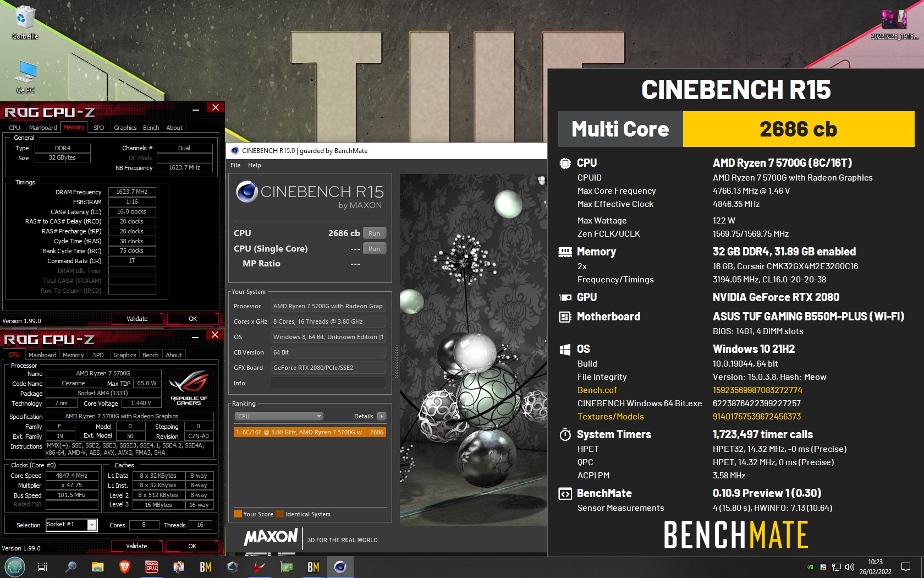Viewport: 924px width, 578px height.
Task: Switch to Graphics tab in bottom CPU-Z window
Action: (125, 355)
